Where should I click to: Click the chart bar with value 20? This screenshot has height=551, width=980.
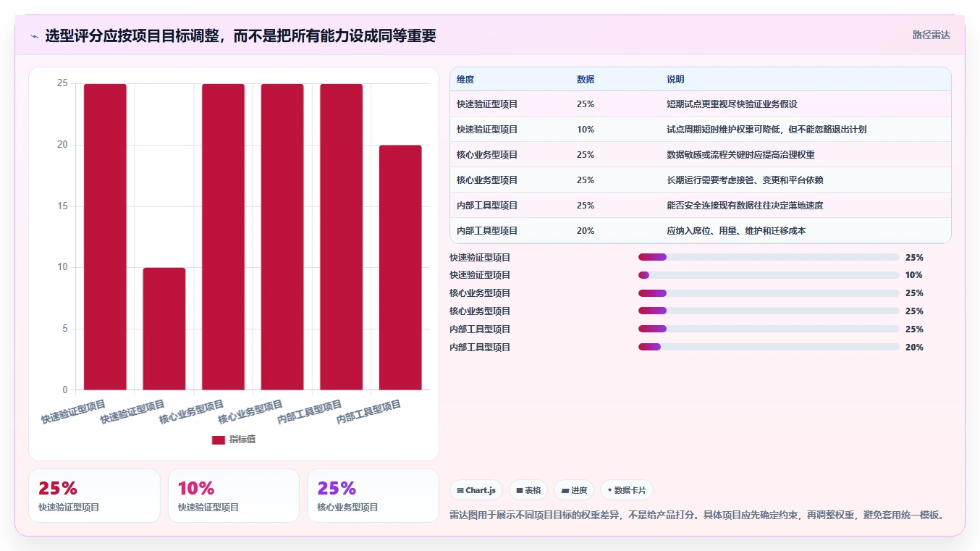[x=400, y=267]
